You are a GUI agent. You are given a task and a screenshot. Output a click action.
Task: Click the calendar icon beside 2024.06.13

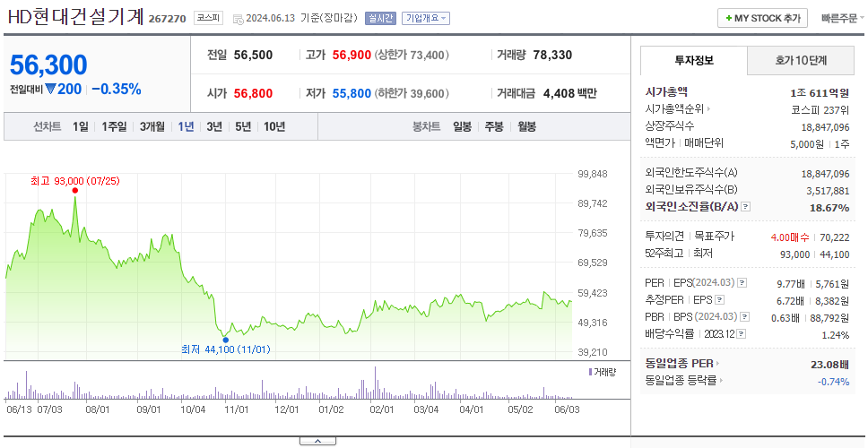click(x=238, y=19)
